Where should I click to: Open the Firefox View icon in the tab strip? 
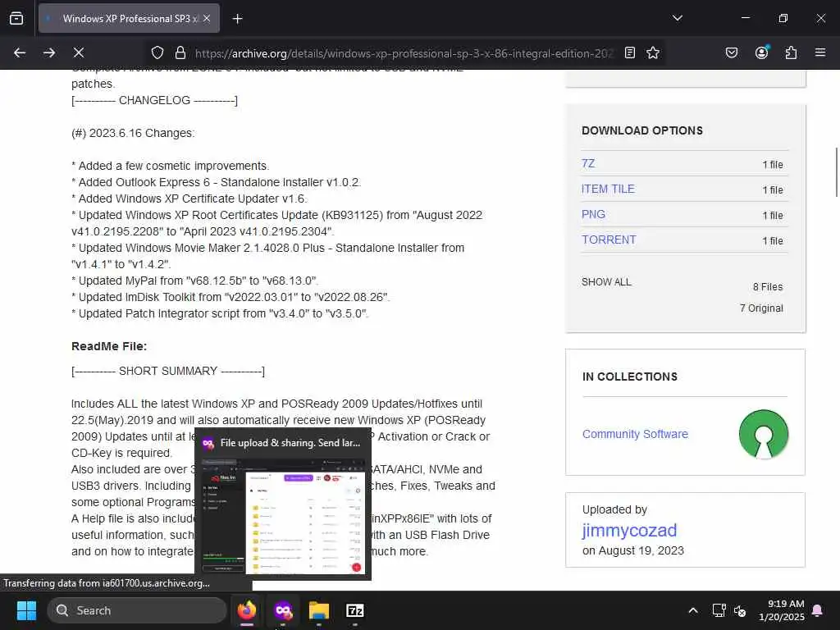pos(16,18)
